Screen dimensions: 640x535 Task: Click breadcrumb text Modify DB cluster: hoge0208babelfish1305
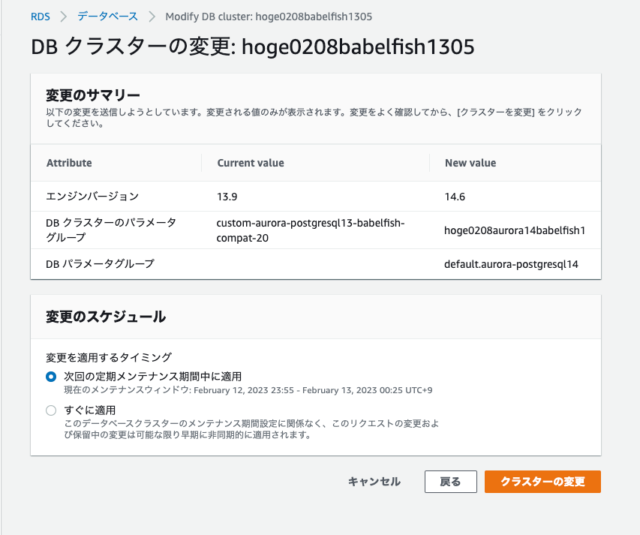[269, 17]
